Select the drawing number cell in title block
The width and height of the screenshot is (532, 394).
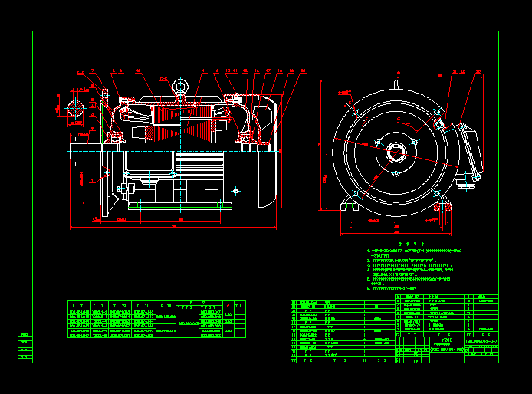[481, 341]
